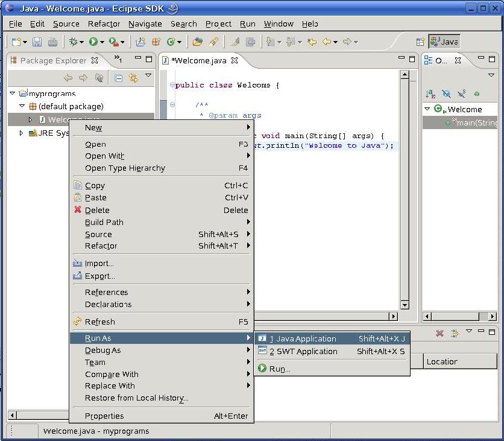Click the Forward navigation arrow icon
504x441 pixels.
click(347, 42)
